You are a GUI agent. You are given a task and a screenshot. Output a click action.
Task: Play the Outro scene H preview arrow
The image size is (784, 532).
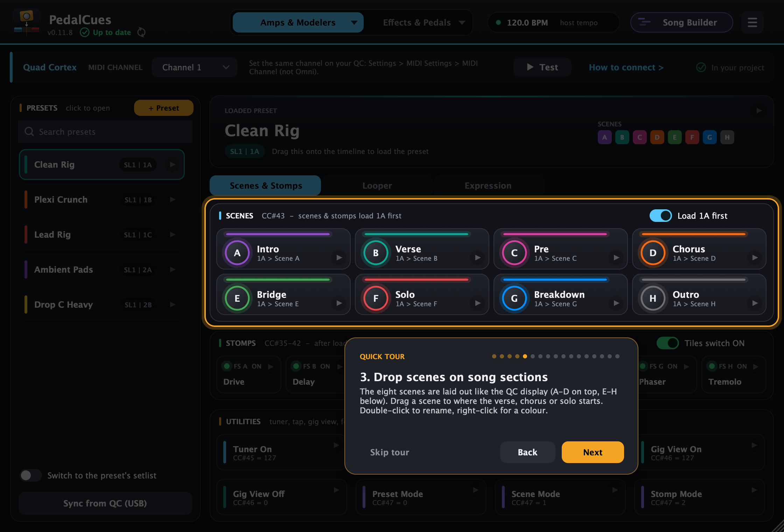point(755,303)
